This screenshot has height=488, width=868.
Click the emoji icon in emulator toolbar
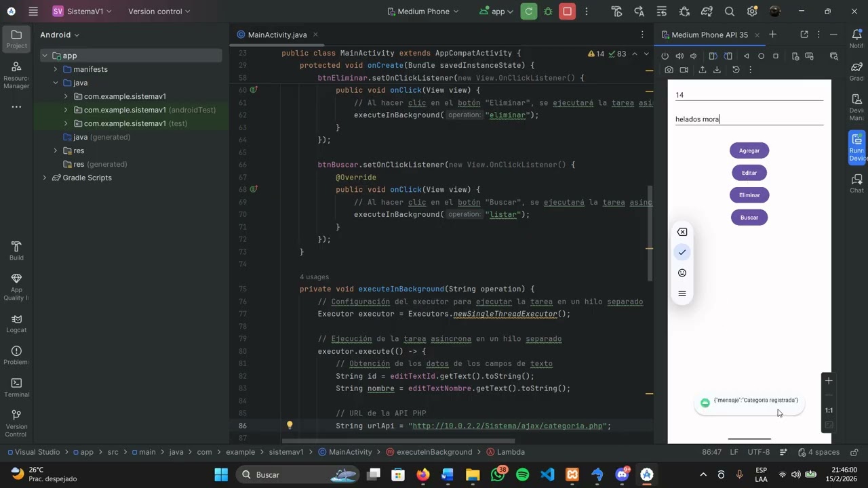[682, 273]
